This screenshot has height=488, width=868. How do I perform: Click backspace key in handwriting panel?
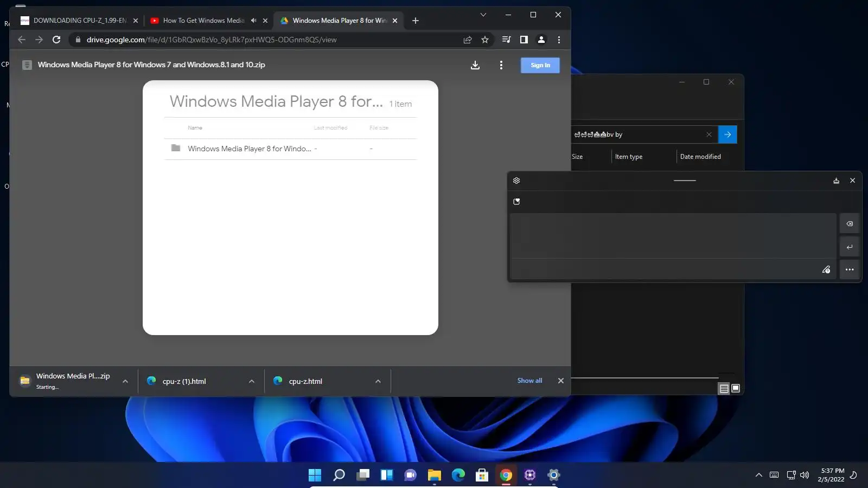850,223
